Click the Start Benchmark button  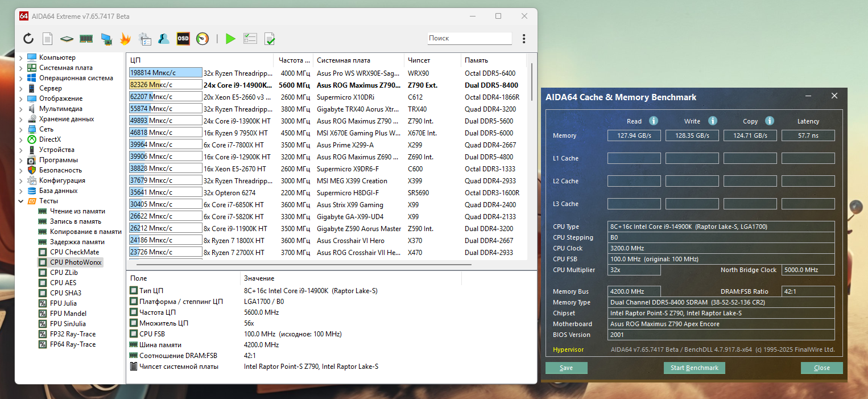(695, 368)
